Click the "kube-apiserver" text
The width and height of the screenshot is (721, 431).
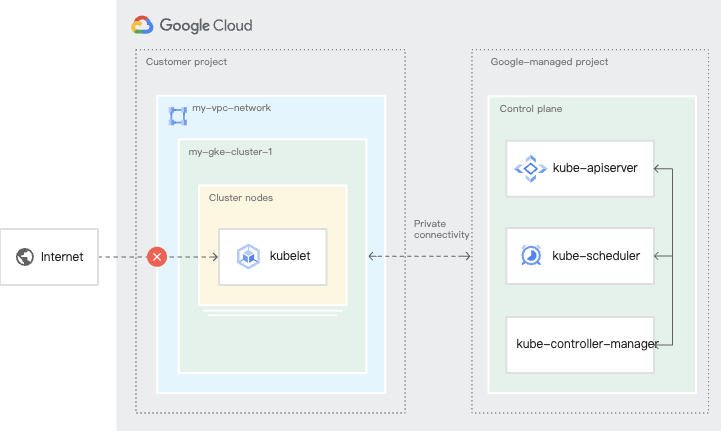pos(595,168)
